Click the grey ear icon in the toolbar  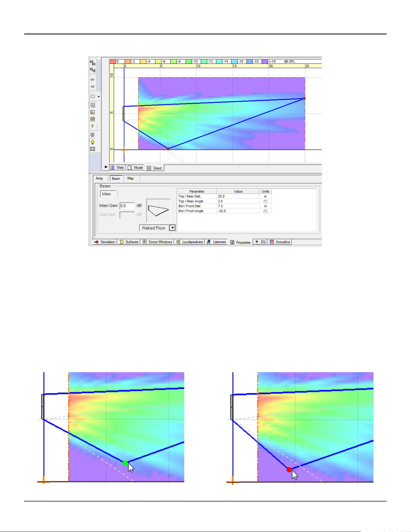(x=92, y=126)
